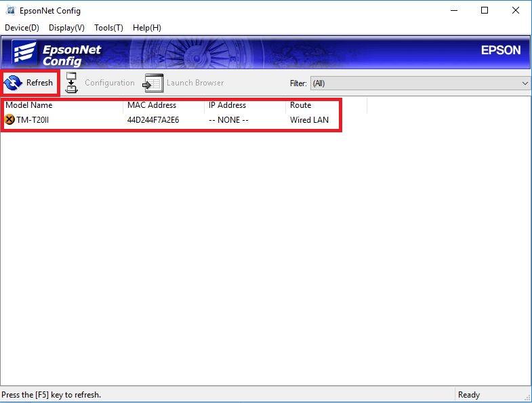Click the Refresh button label
Screen dimensions: 532x403
(40, 83)
